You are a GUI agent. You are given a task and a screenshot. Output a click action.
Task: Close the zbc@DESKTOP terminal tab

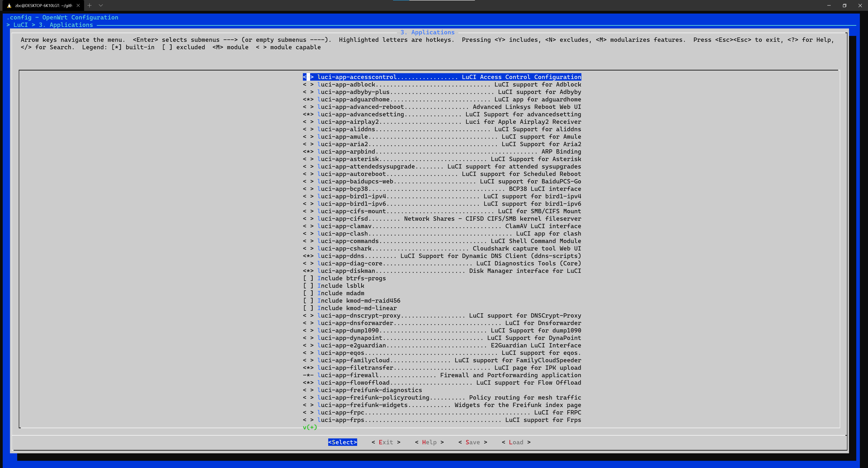click(78, 5)
